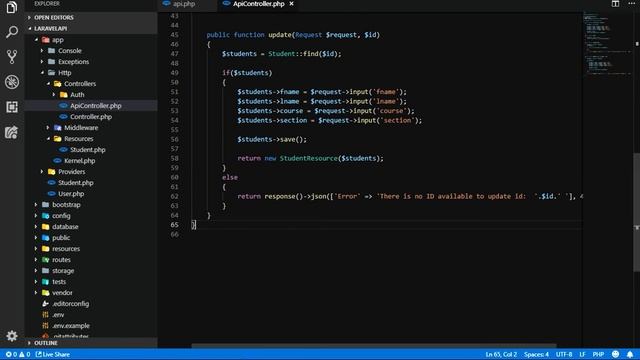Open the Debug view icon
Viewport: 640px width, 360px height.
[x=11, y=82]
